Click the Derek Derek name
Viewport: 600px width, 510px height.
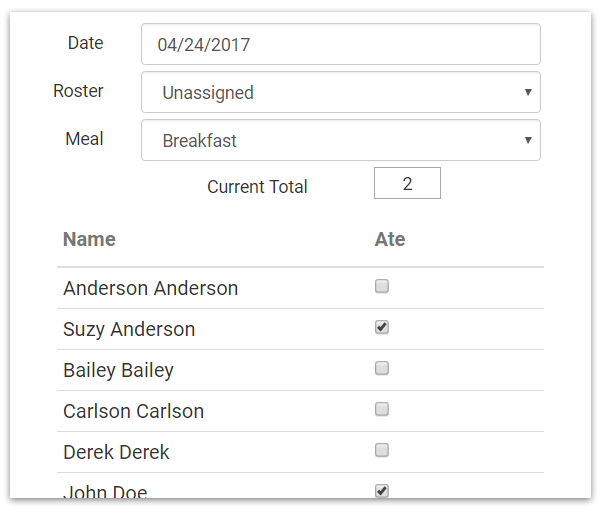(x=116, y=453)
